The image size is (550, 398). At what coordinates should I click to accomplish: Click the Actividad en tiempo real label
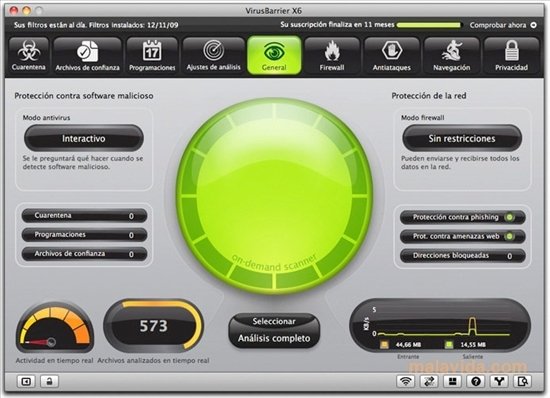coord(54,360)
